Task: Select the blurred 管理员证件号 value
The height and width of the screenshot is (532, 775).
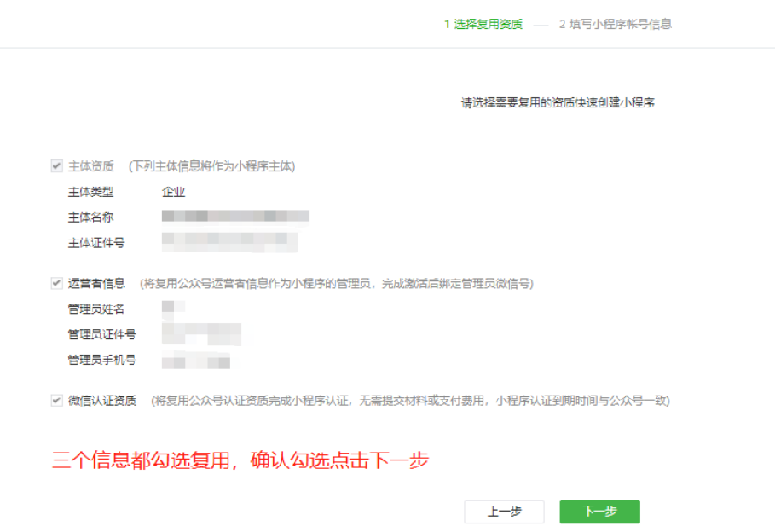Action: pyautogui.click(x=201, y=333)
